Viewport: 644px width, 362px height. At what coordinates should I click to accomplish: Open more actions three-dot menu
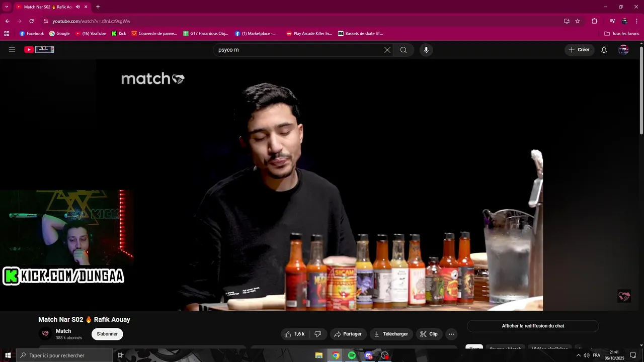coord(451,334)
